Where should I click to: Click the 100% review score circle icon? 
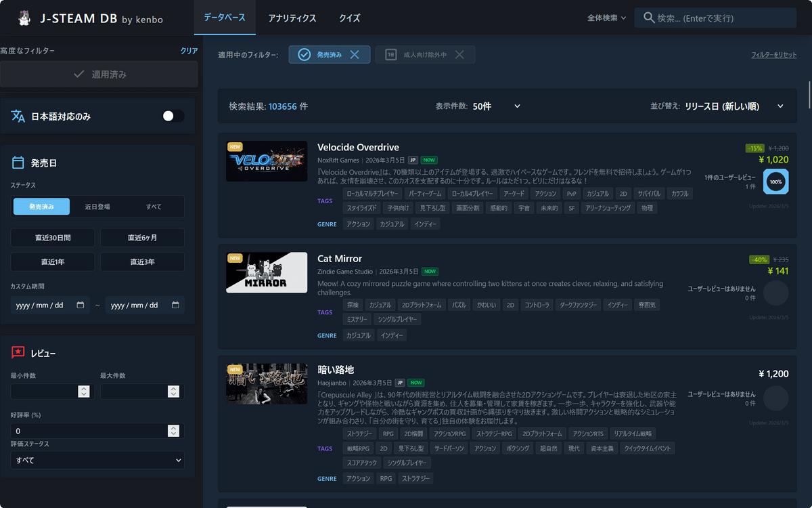click(775, 182)
